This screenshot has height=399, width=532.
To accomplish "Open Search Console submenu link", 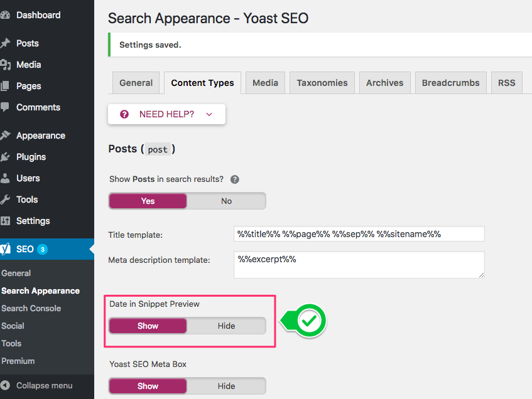I will coord(31,308).
